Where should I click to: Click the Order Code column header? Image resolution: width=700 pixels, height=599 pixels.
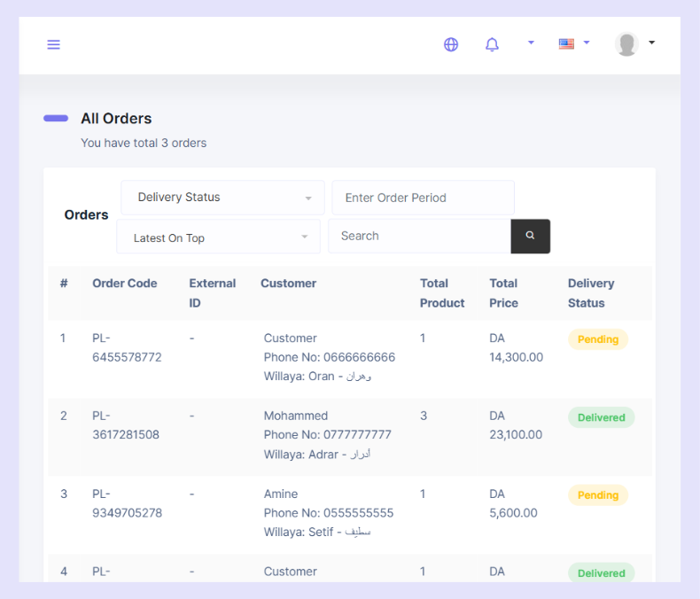[125, 284]
